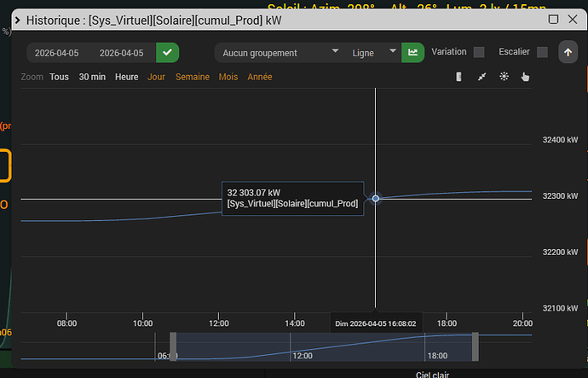The height and width of the screenshot is (378, 588).
Task: Click the right navigator handle after 18:00
Action: (476, 346)
